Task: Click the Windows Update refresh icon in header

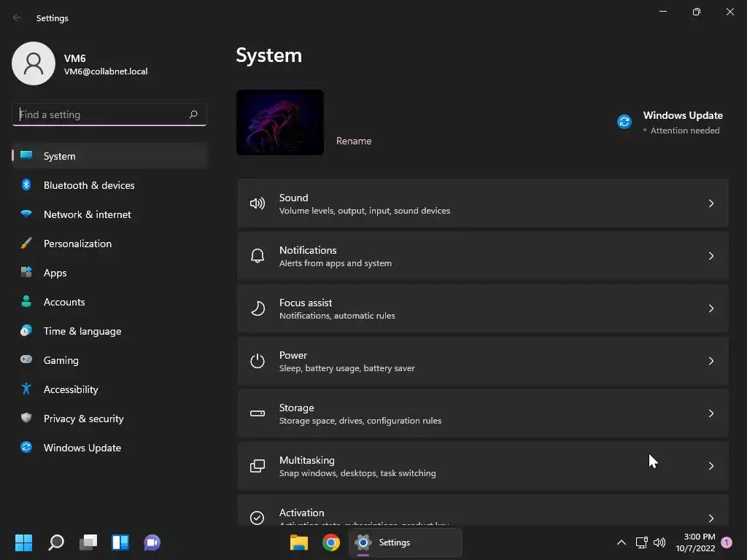Action: point(624,122)
